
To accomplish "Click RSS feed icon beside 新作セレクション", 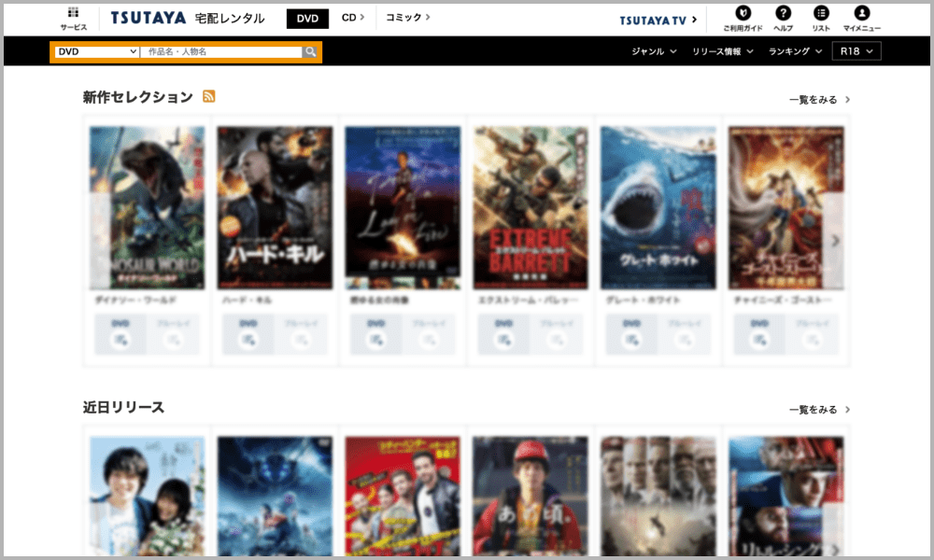I will pos(209,96).
